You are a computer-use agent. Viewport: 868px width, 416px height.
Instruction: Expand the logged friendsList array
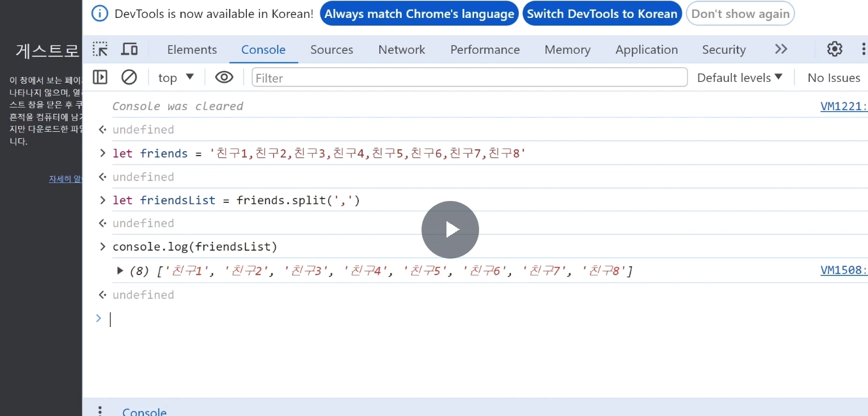click(x=120, y=271)
